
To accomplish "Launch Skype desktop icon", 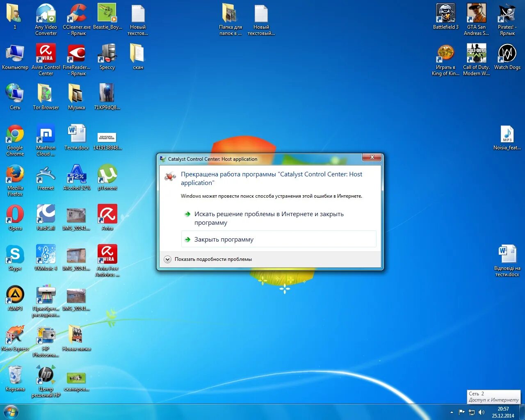I will (15, 258).
